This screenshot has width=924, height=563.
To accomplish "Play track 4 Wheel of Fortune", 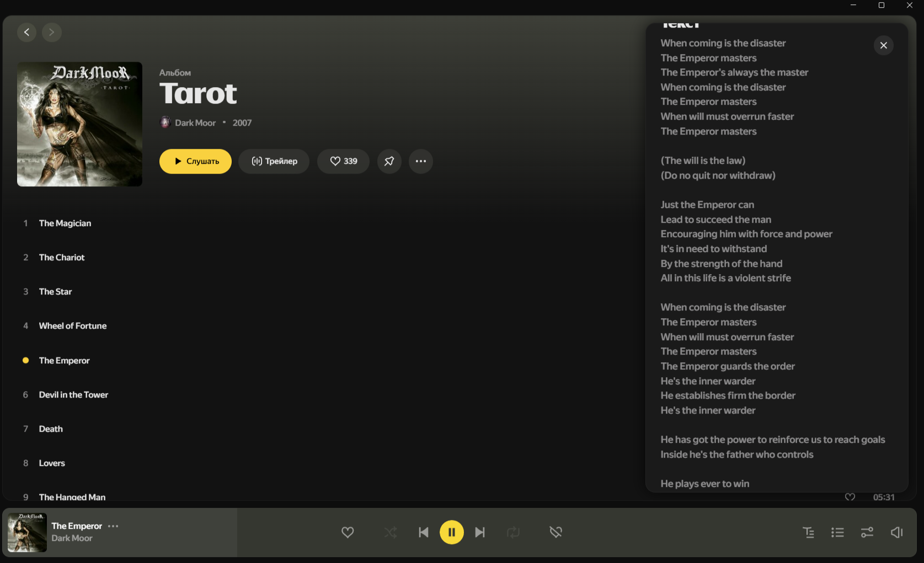I will pos(73,326).
